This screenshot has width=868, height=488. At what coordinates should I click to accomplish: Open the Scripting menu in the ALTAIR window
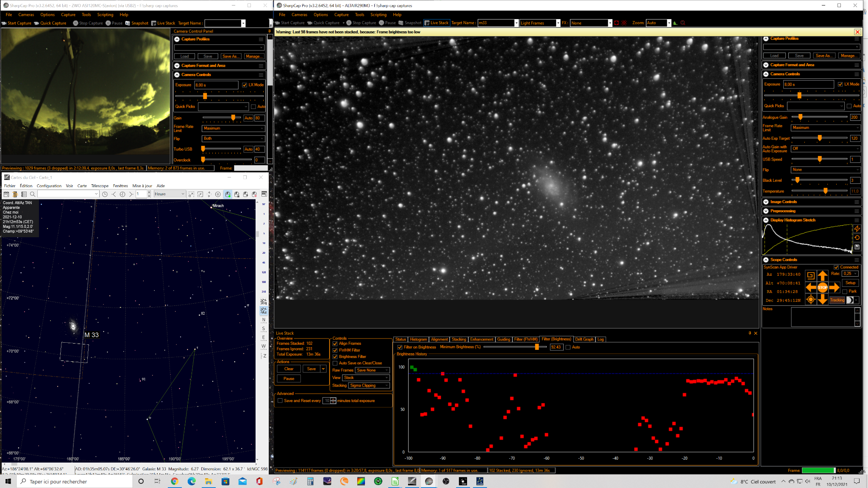pos(378,15)
